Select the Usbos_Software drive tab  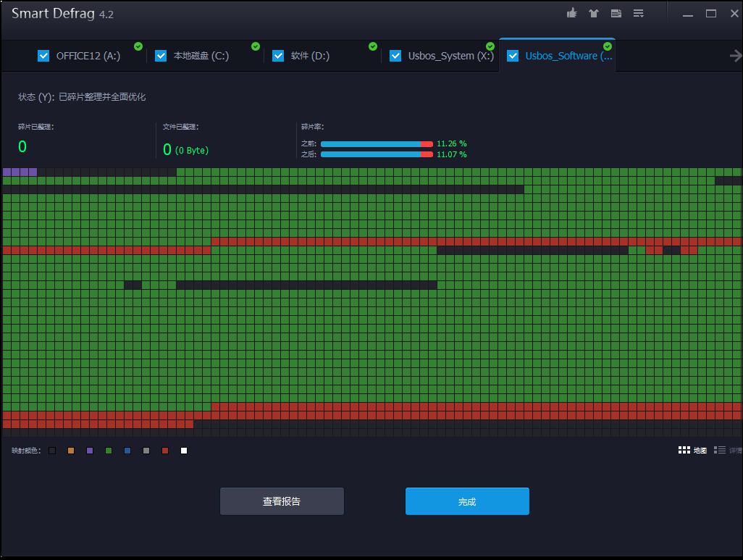[568, 56]
